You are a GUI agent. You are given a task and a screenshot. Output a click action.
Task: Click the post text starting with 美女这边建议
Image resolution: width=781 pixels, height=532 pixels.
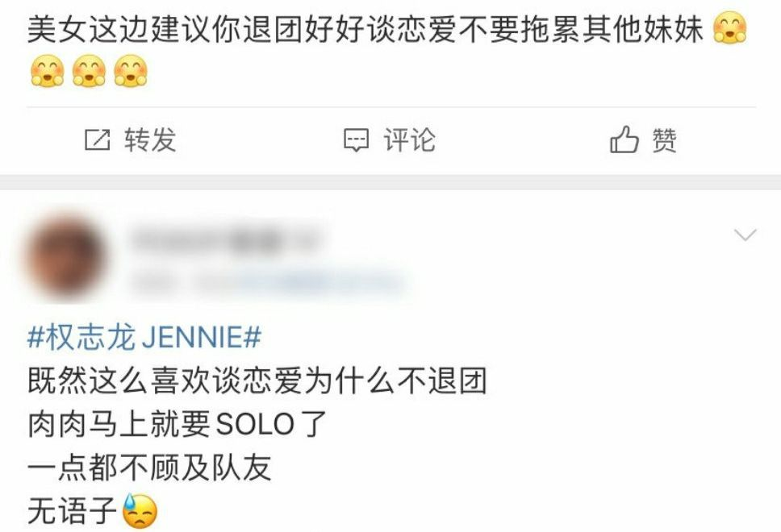click(x=365, y=29)
